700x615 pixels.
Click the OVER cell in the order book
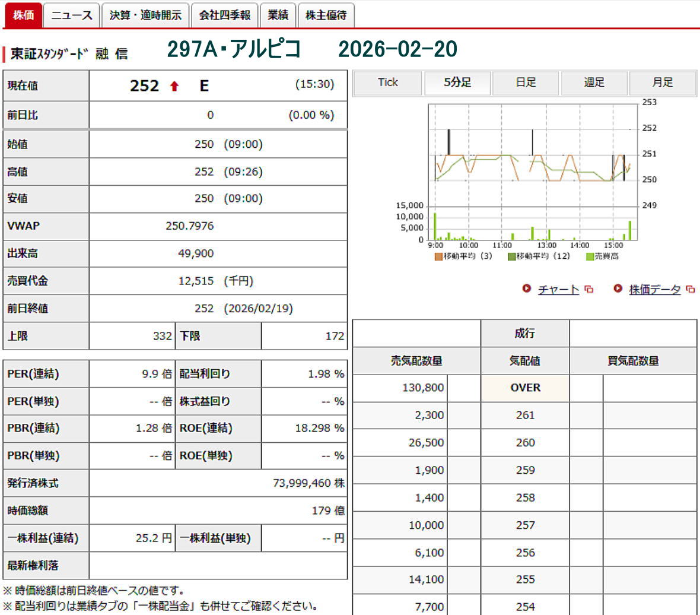[525, 388]
